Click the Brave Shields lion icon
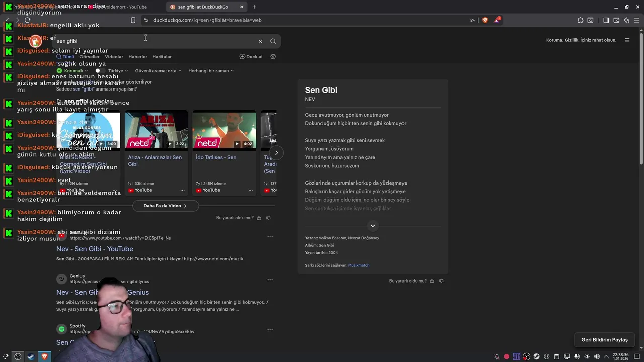 click(x=485, y=20)
